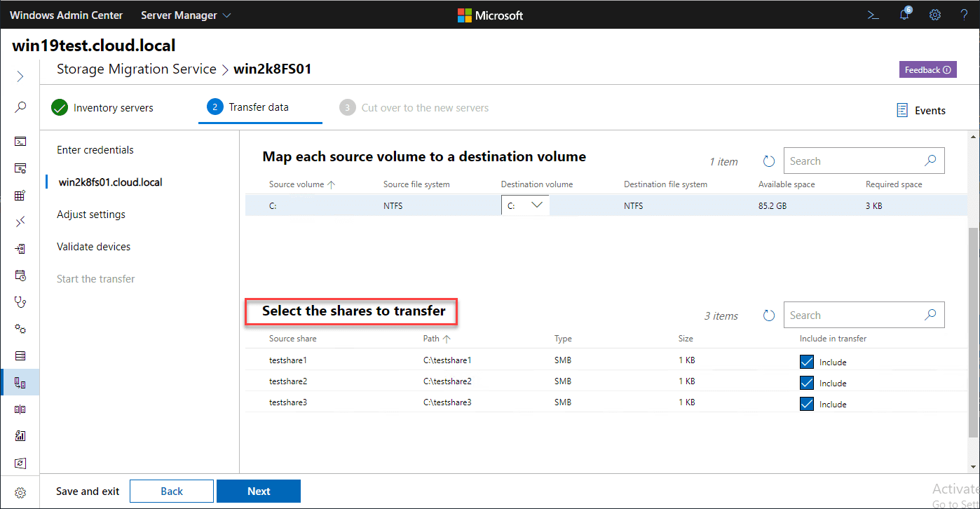Select Adjust settings in side menu
The image size is (980, 509).
click(91, 215)
